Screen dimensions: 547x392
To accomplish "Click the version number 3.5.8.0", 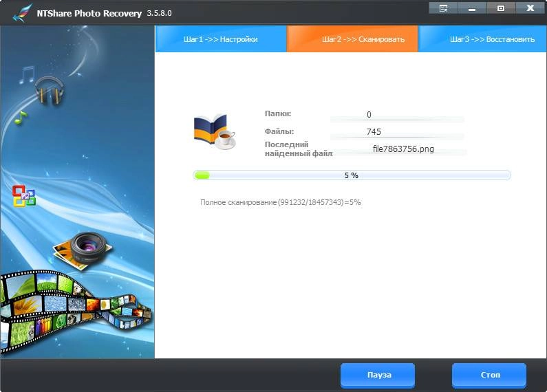I will [x=159, y=13].
